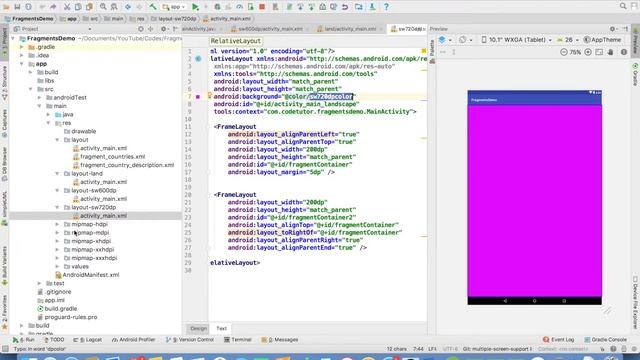Image resolution: width=640 pixels, height=360 pixels.
Task: Click the Open folder toolbar icon
Action: [x=7, y=7]
